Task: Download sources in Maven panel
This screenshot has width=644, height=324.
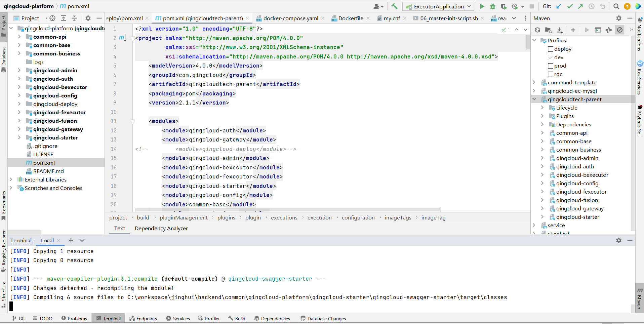Action: (560, 30)
